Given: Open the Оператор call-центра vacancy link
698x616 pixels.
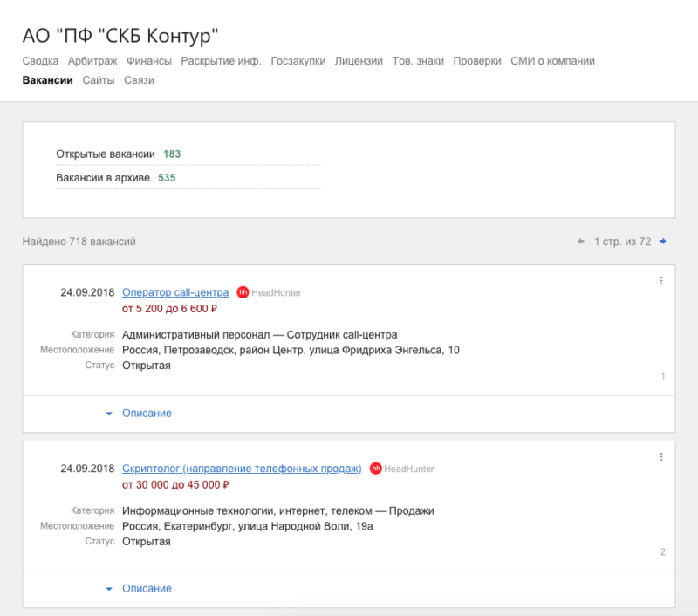Looking at the screenshot, I should 175,292.
